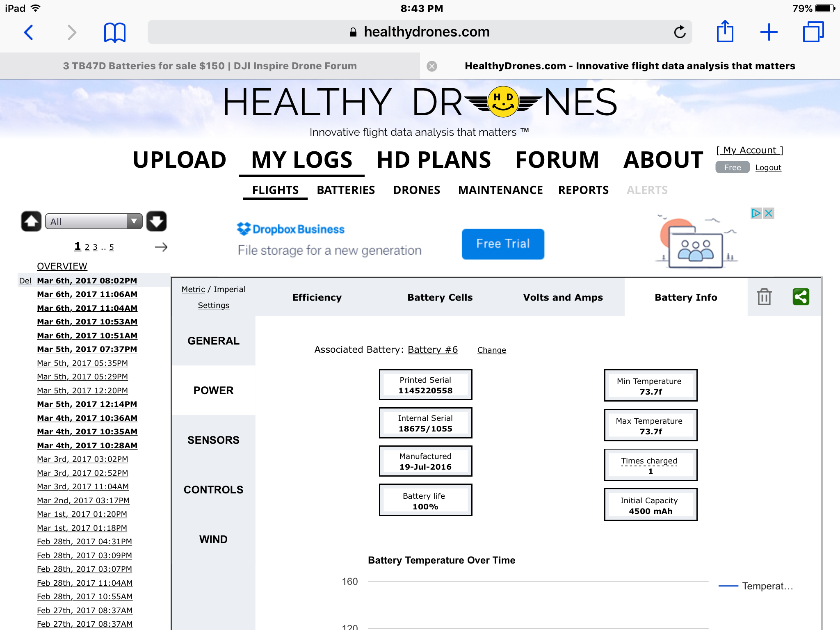
Task: Click the back navigation arrow icon
Action: click(28, 31)
